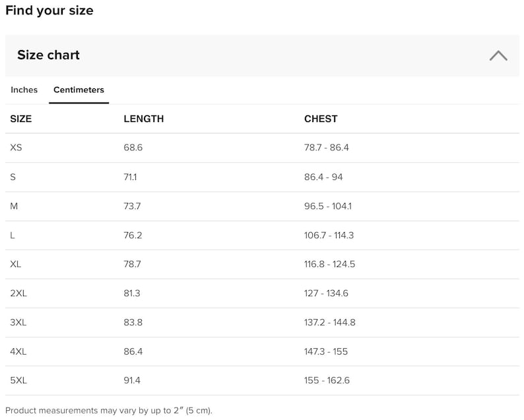Select the XS size row
Viewport: 524px width, 420px height.
[263, 148]
